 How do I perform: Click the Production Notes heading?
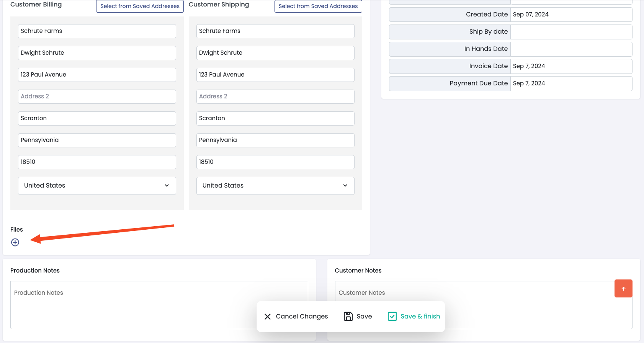pos(35,271)
